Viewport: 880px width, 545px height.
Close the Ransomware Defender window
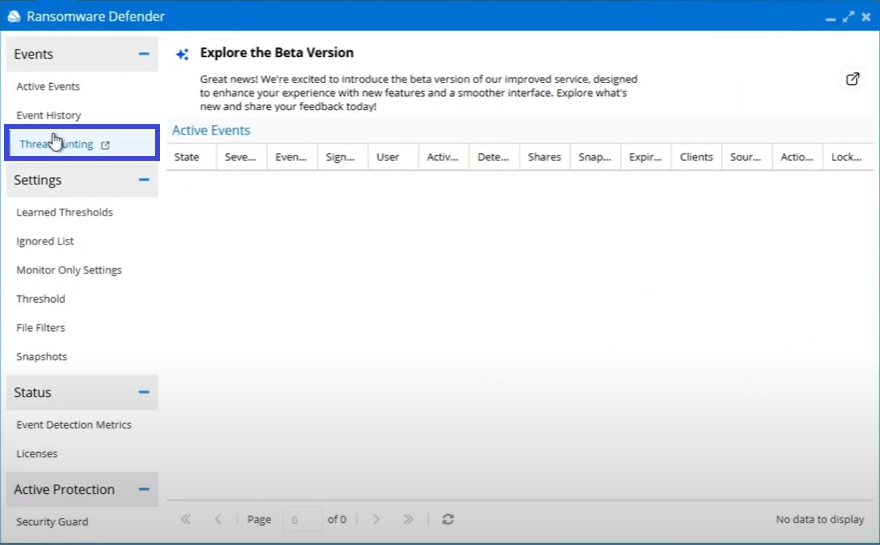866,17
